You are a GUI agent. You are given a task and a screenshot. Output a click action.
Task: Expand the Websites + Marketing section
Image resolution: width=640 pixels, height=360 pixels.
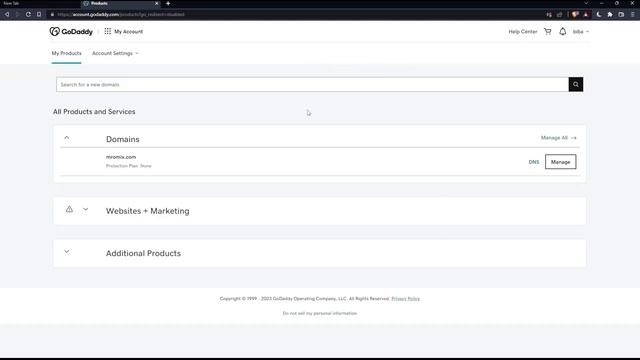pos(85,209)
